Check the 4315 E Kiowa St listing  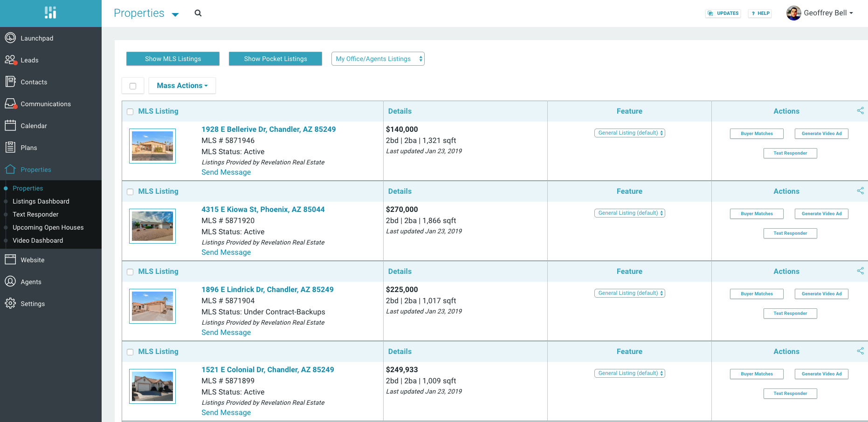click(x=130, y=192)
